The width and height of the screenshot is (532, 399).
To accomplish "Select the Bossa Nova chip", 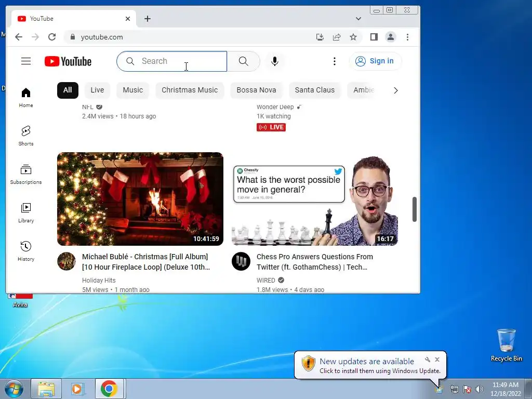I will tap(256, 90).
